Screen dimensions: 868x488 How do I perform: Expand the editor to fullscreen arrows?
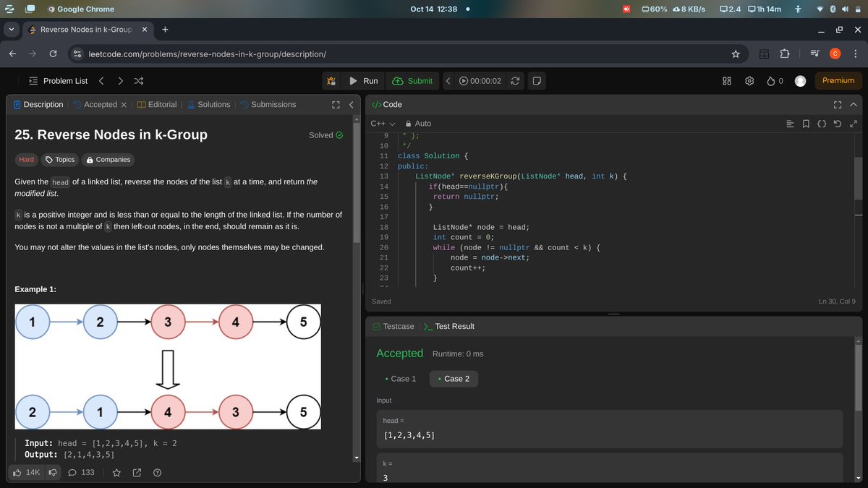pyautogui.click(x=853, y=124)
